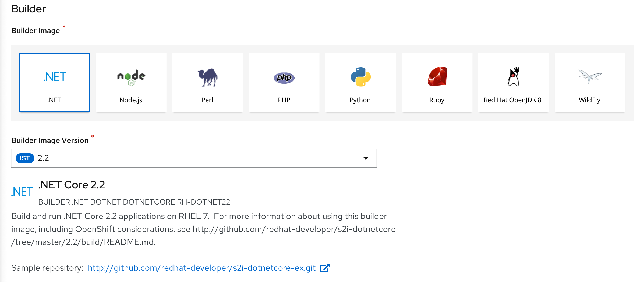The image size is (644, 282).
Task: Click the "Sample repository:" label text
Action: 47,268
